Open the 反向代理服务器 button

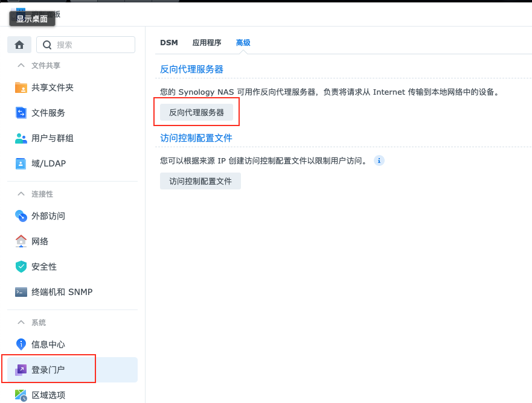click(x=196, y=112)
